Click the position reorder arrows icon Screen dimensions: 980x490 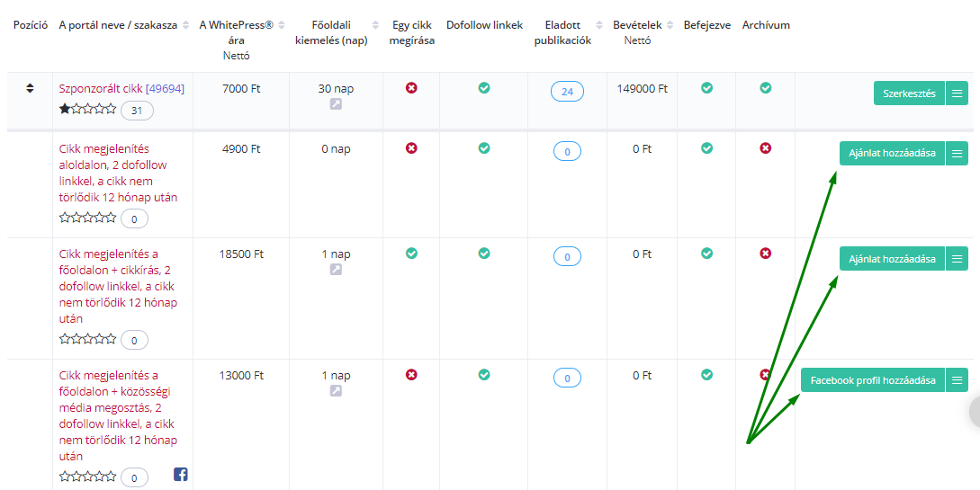pyautogui.click(x=30, y=89)
